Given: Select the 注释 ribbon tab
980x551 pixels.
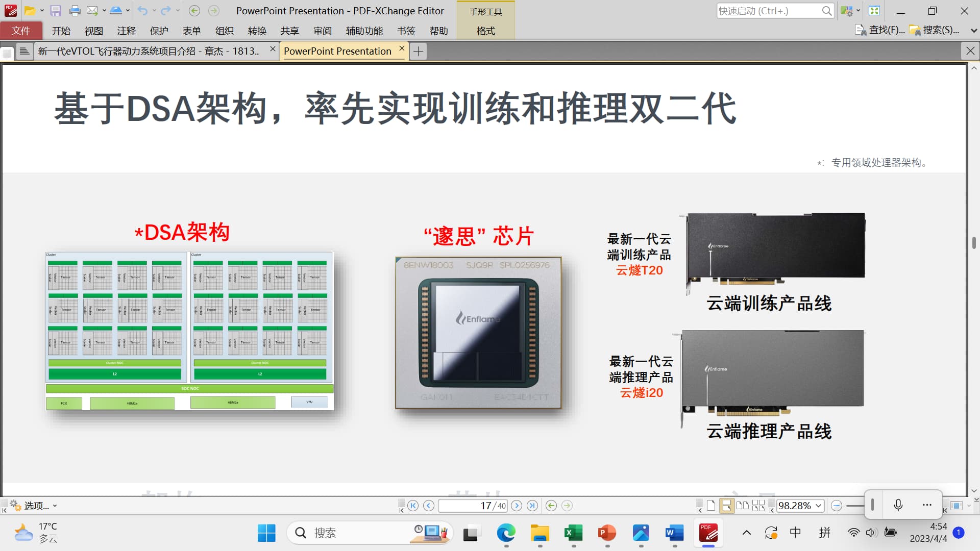Looking at the screenshot, I should click(126, 31).
